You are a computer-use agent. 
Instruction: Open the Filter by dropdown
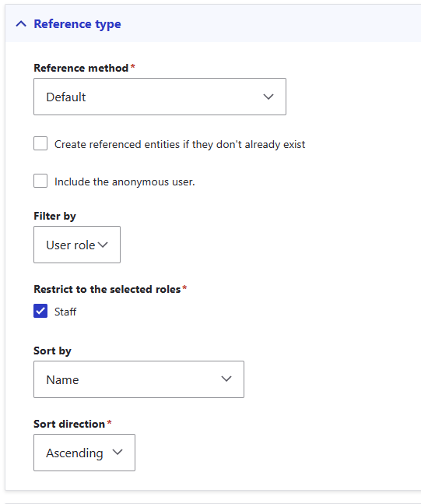point(77,245)
